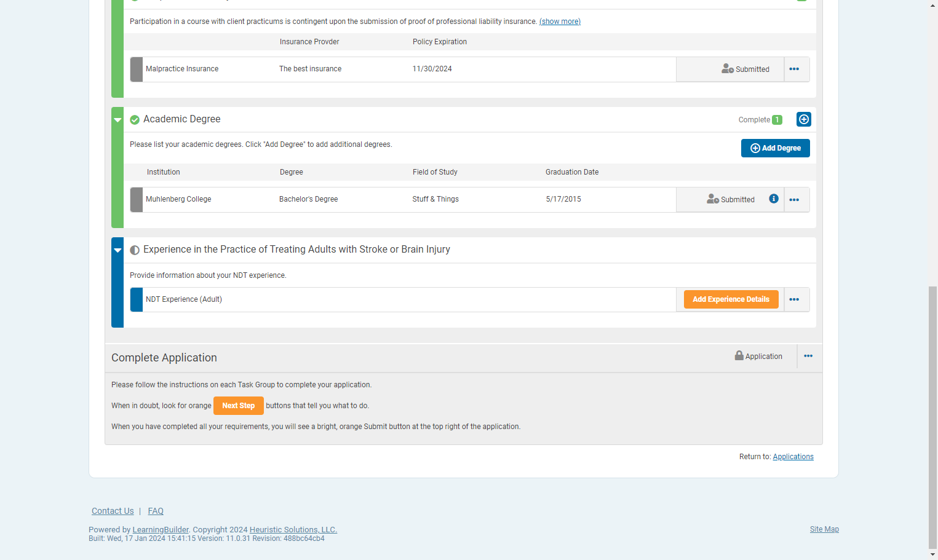Click the Field of Study column header

pos(435,172)
